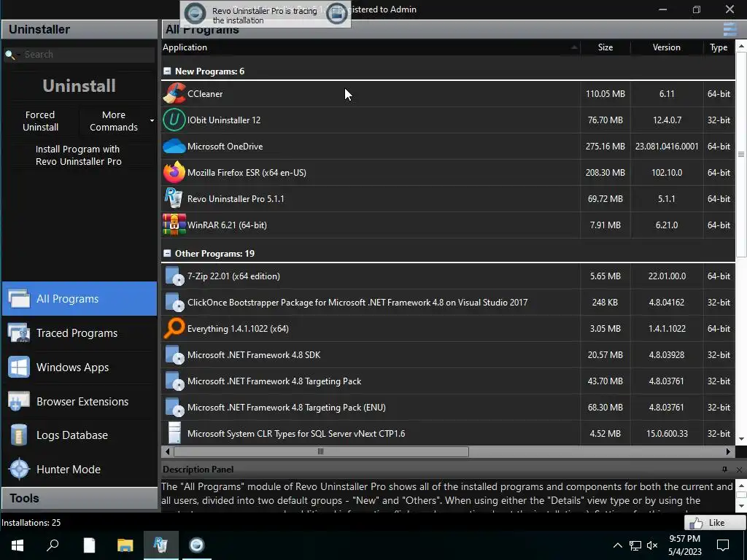Click the Like thumbs-up button
Screen dimensions: 747x560
[715, 522]
